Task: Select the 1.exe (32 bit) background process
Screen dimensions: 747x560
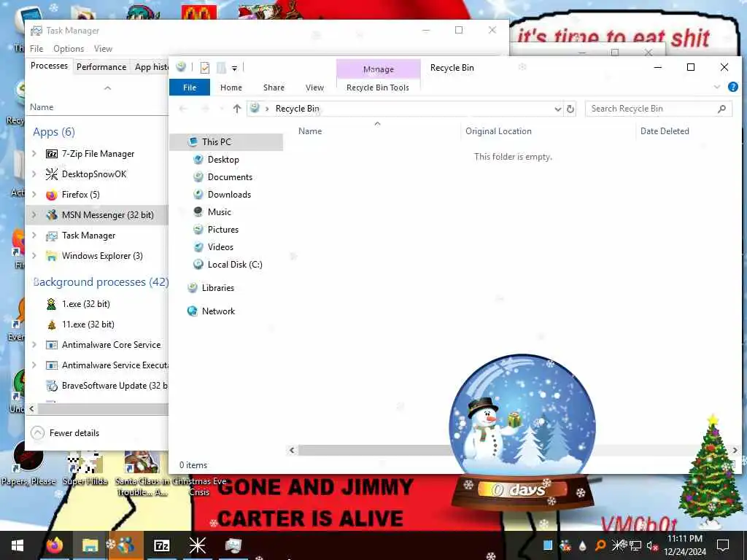Action: click(x=98, y=304)
